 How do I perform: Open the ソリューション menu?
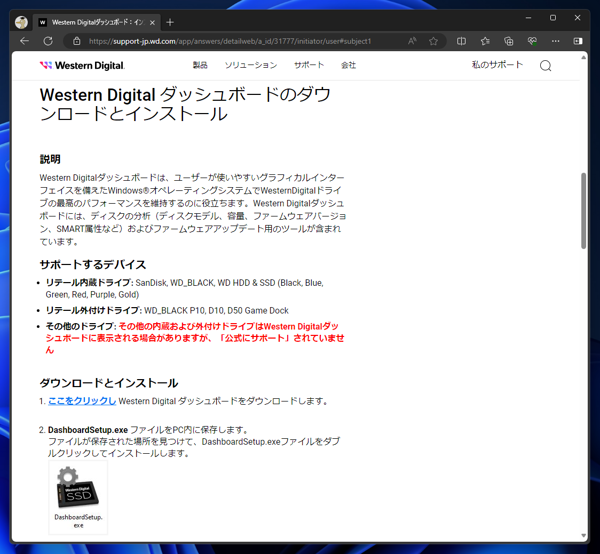pyautogui.click(x=251, y=65)
